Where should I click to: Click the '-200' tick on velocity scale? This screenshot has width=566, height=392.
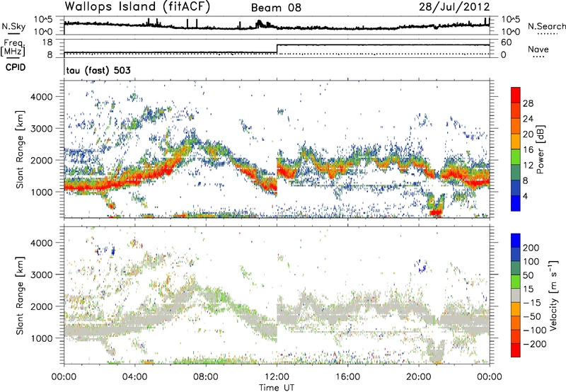[x=533, y=344]
